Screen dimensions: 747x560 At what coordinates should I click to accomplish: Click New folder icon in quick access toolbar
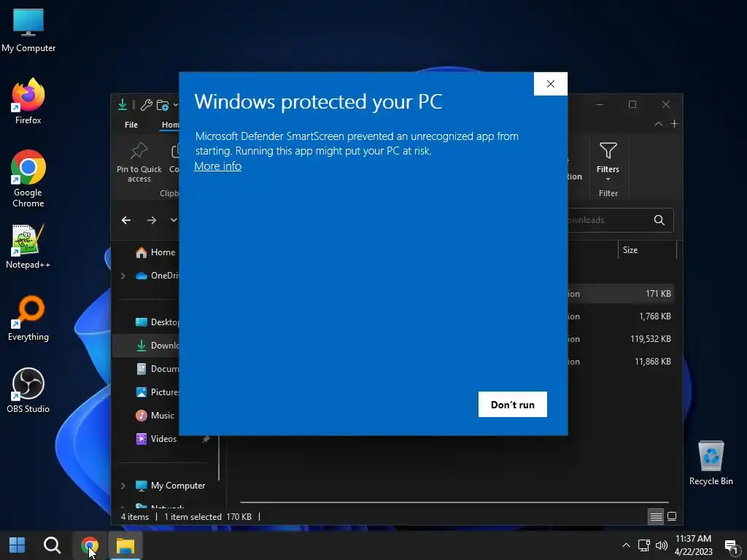(163, 105)
